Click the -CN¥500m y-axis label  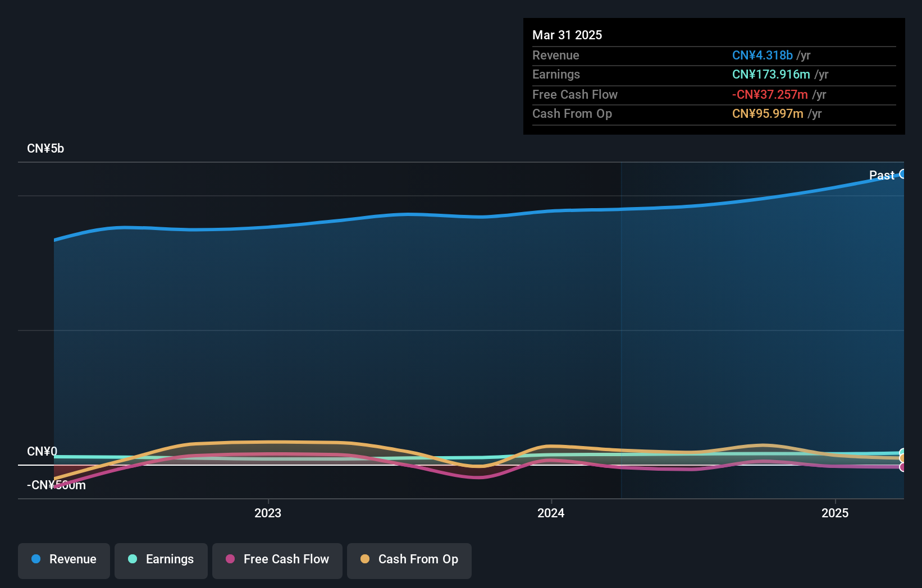[x=56, y=485]
